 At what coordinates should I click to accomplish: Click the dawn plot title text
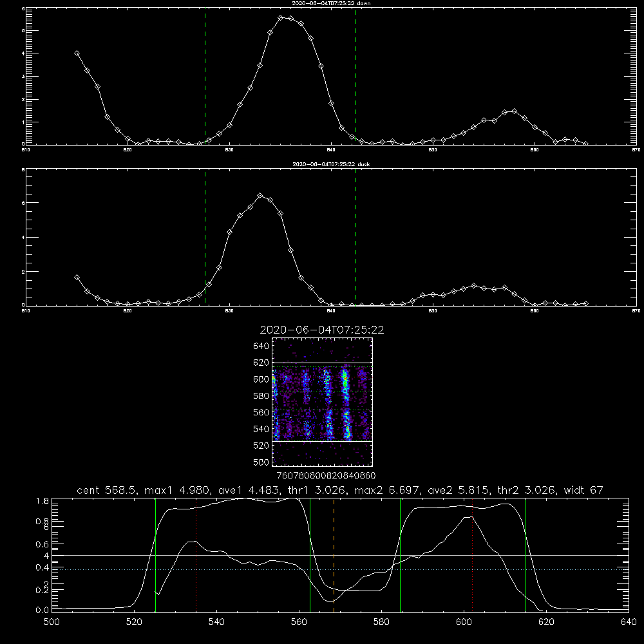[331, 3]
